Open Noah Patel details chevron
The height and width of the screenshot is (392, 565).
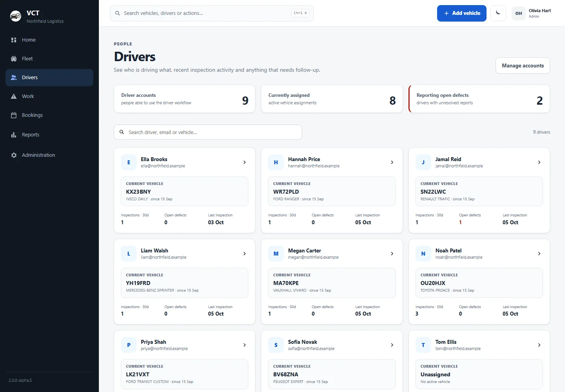(x=539, y=254)
